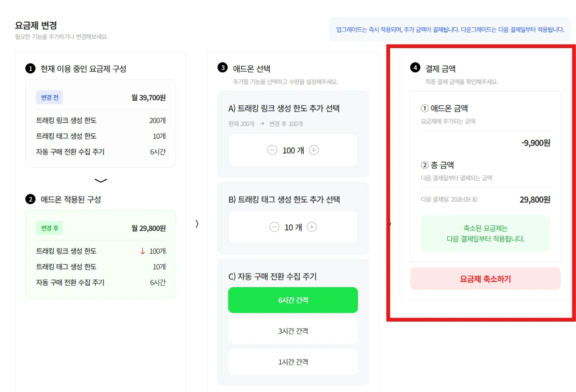576x392 pixels.
Task: Click the 변경 후 badge
Action: pos(50,228)
